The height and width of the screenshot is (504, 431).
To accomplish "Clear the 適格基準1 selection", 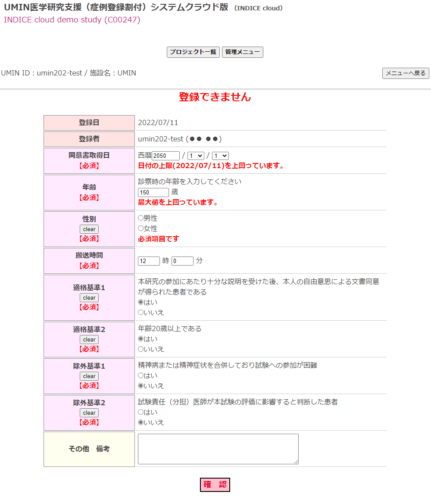I will (x=89, y=298).
